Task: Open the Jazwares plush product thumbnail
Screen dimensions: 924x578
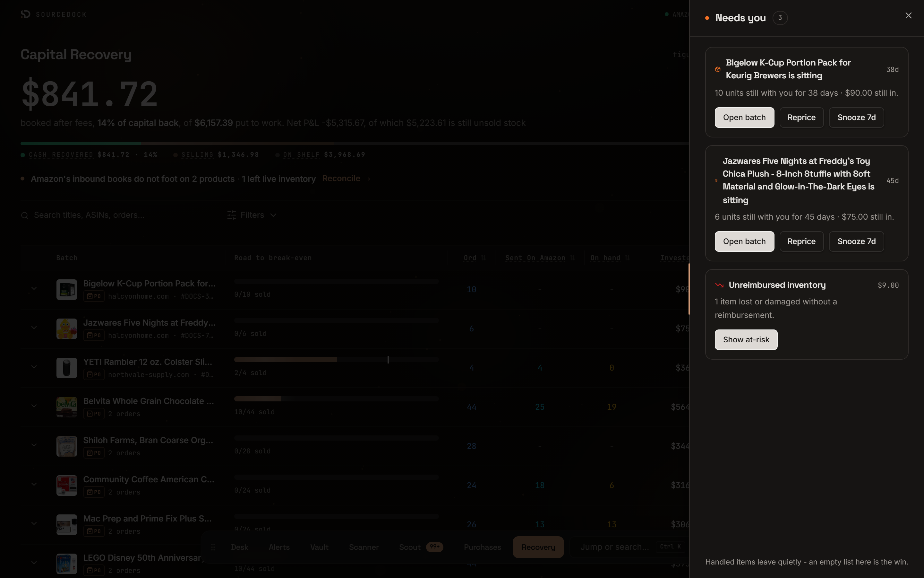Action: pyautogui.click(x=67, y=329)
